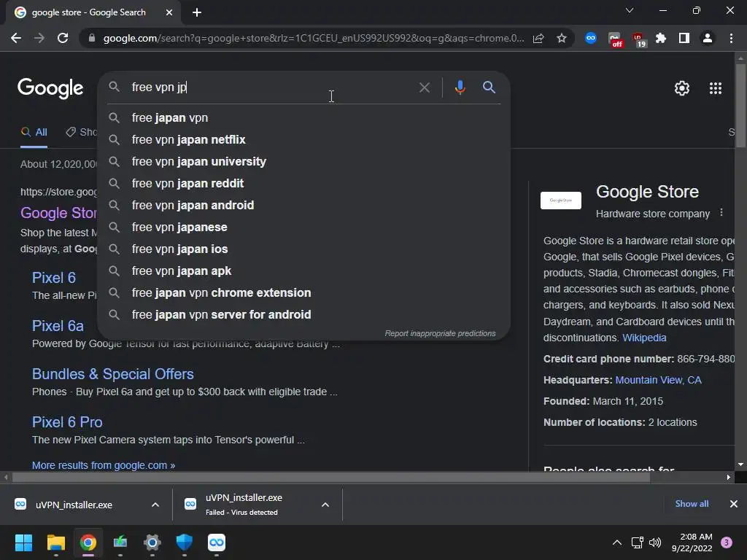
Task: Click the horizontal page scrollbar
Action: point(331,477)
